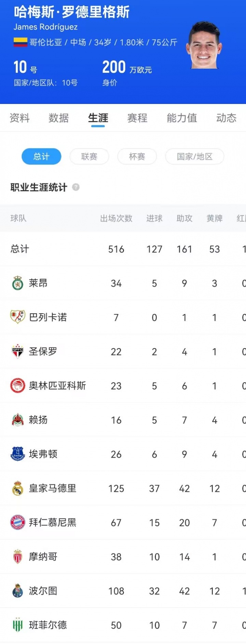Click the Bayern Munich logo icon
246x644 pixels.
coord(17,523)
